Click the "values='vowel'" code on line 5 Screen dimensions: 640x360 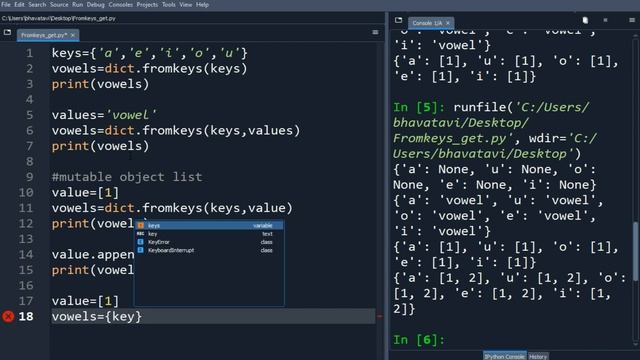coord(104,115)
